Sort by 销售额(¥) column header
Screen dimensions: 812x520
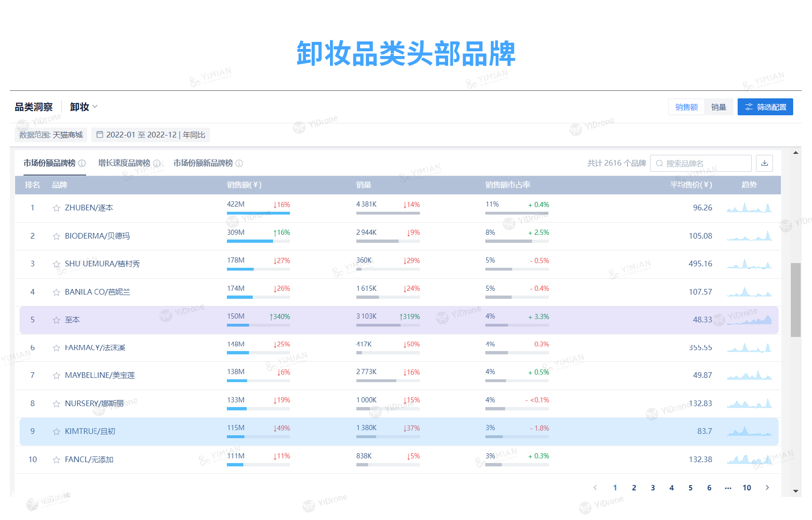244,185
